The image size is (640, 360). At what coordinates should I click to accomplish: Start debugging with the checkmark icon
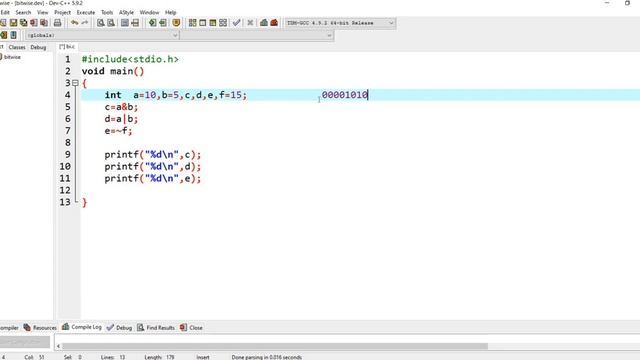click(236, 23)
